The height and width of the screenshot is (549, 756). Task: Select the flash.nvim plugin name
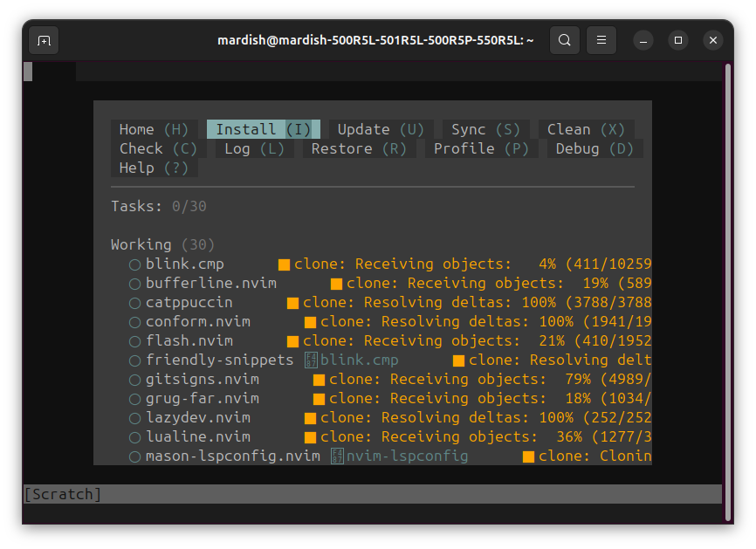[x=189, y=341]
